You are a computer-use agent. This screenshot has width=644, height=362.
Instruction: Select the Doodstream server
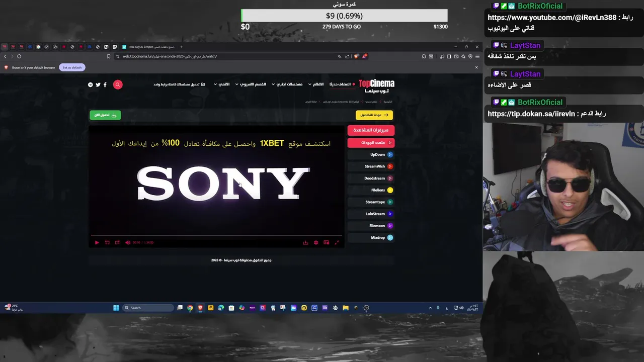[371, 178]
